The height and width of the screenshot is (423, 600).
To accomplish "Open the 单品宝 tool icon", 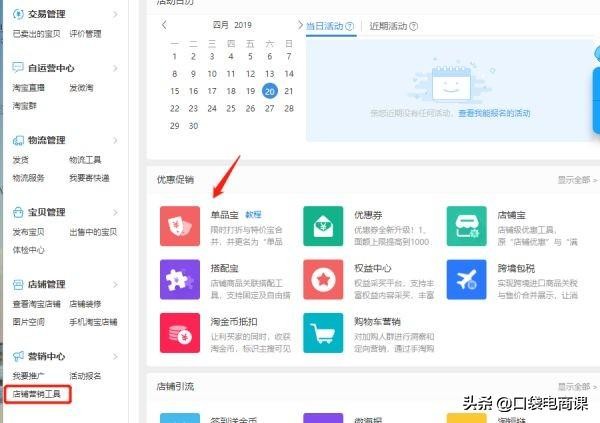I will [180, 226].
